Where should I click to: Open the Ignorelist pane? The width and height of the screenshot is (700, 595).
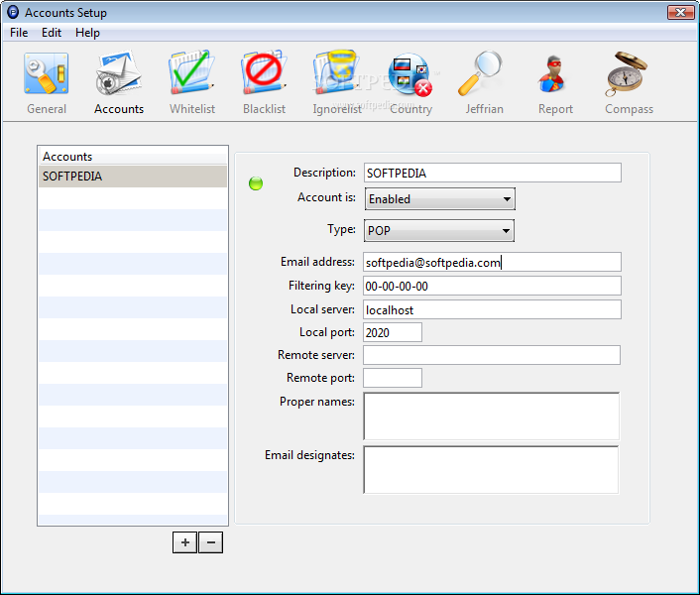(337, 83)
